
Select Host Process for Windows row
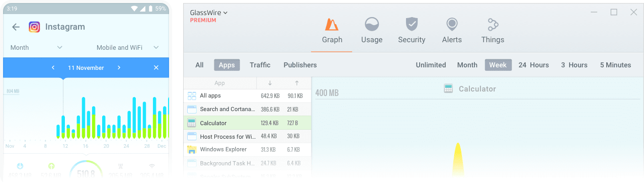248,136
